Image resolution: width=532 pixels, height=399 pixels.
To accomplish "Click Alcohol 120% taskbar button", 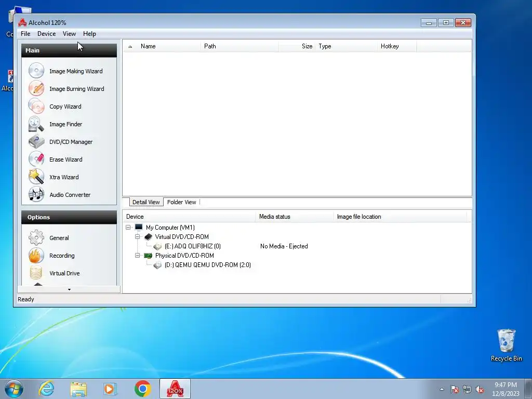I will pyautogui.click(x=175, y=389).
